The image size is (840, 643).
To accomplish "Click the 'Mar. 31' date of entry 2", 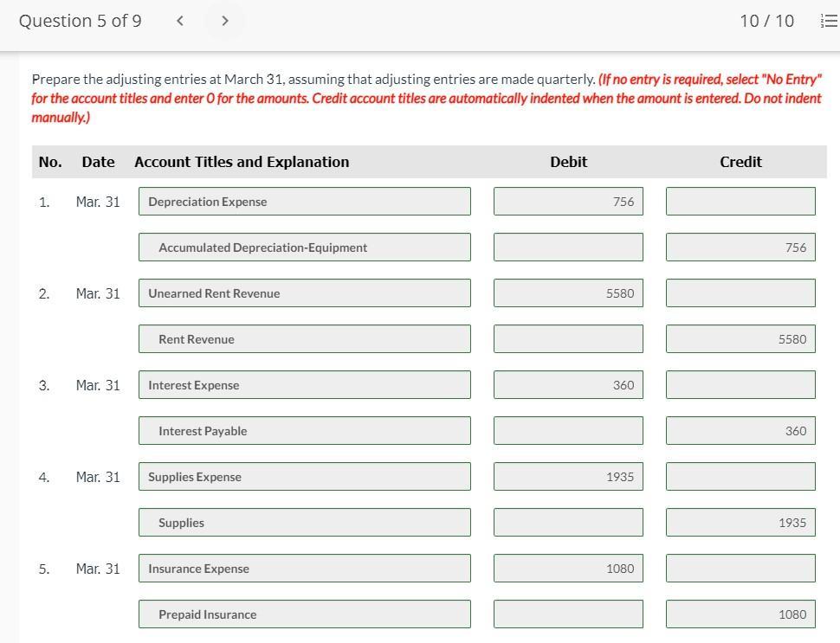I will click(98, 293).
